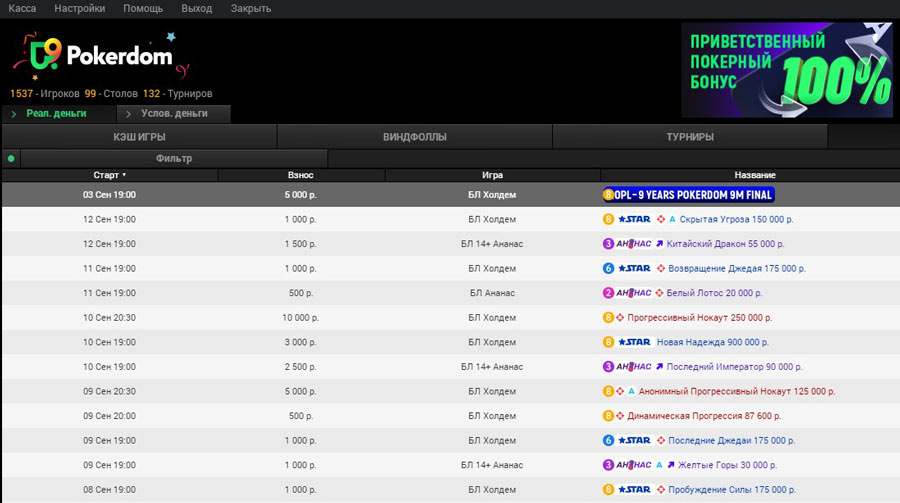This screenshot has width=900, height=503.
Task: Expand the Фильтр panel
Action: click(174, 158)
